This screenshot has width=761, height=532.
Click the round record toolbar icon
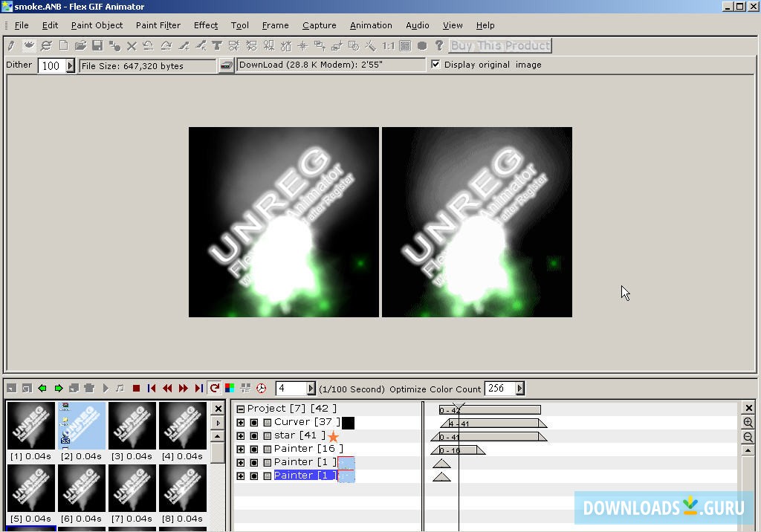[x=422, y=46]
